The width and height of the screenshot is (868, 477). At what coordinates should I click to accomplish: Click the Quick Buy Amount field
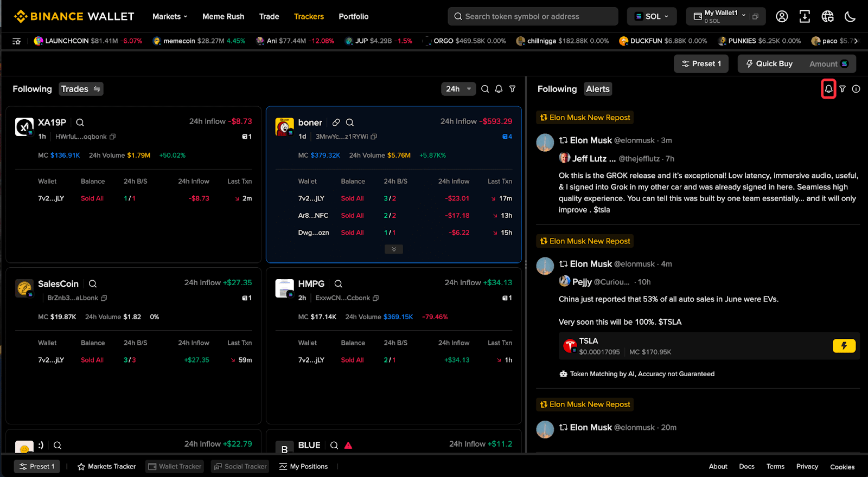[828, 63]
